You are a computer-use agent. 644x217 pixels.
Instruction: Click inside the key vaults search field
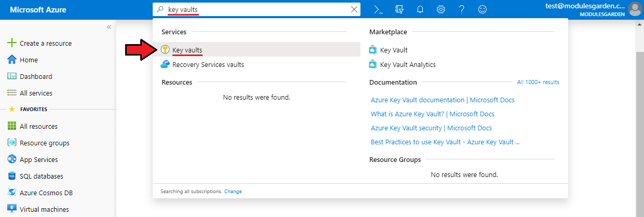257,9
